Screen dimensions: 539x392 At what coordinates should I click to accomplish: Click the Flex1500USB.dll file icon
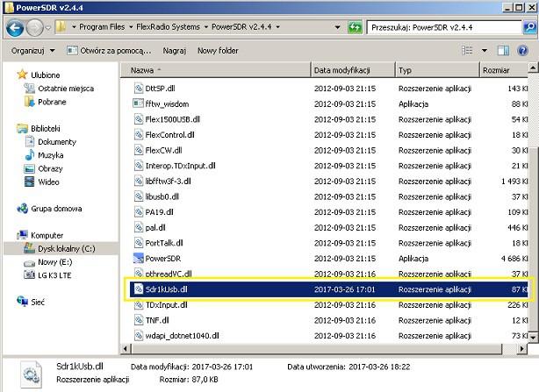138,119
